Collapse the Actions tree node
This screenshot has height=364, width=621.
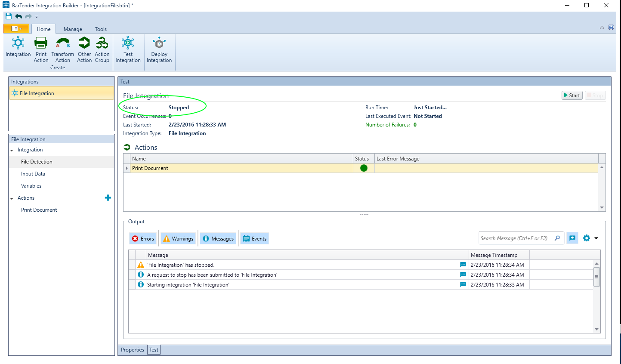click(x=12, y=198)
